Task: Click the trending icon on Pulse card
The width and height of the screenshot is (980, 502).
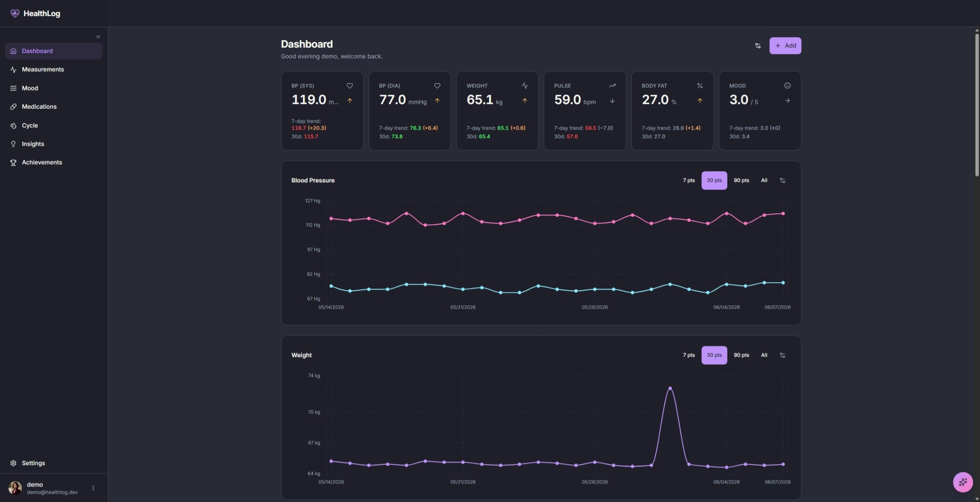Action: point(612,86)
